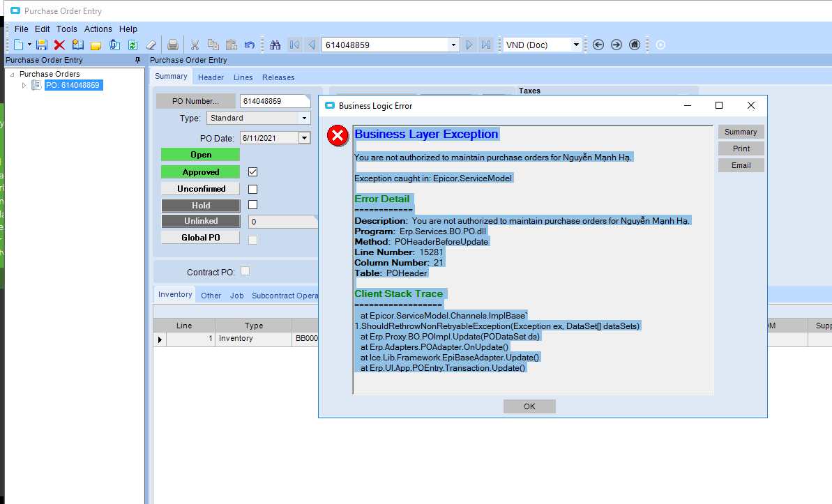The image size is (832, 504).
Task: Click the Line column header
Action: (184, 326)
